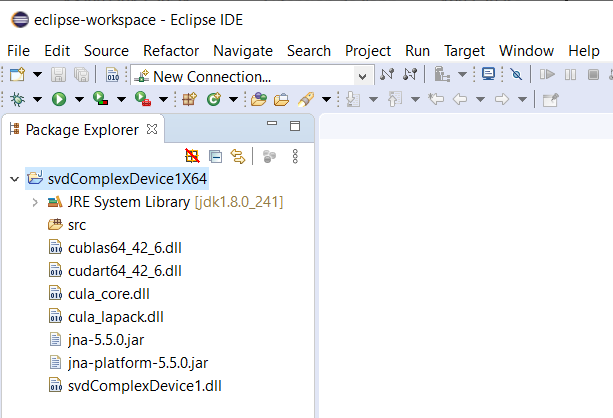Collapse the svdComplexDevice1X64 project tree

[13, 179]
